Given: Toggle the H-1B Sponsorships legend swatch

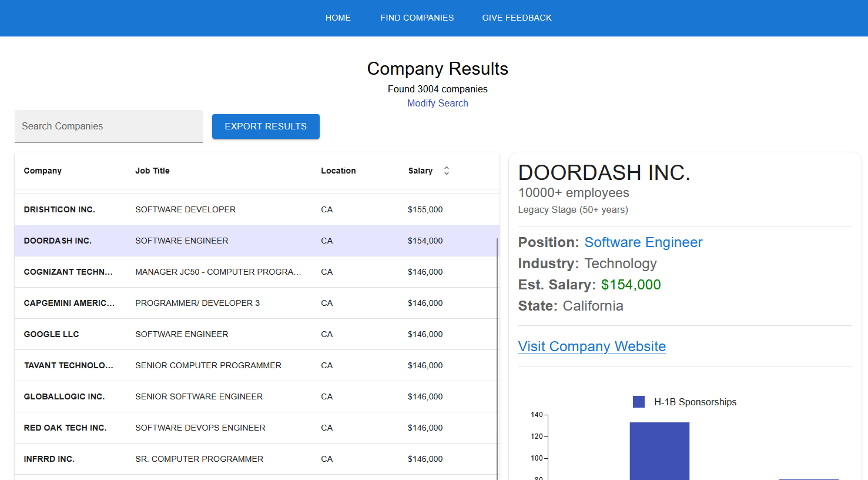Looking at the screenshot, I should [639, 402].
